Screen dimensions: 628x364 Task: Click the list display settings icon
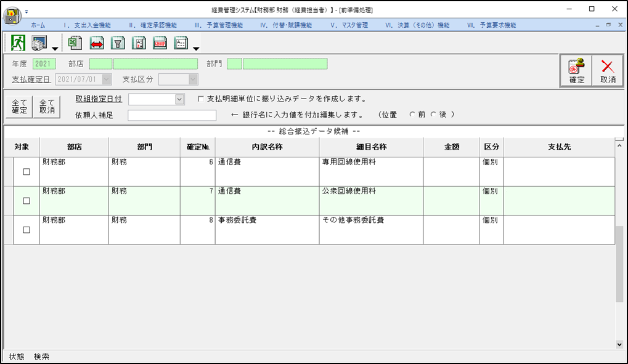(x=181, y=43)
